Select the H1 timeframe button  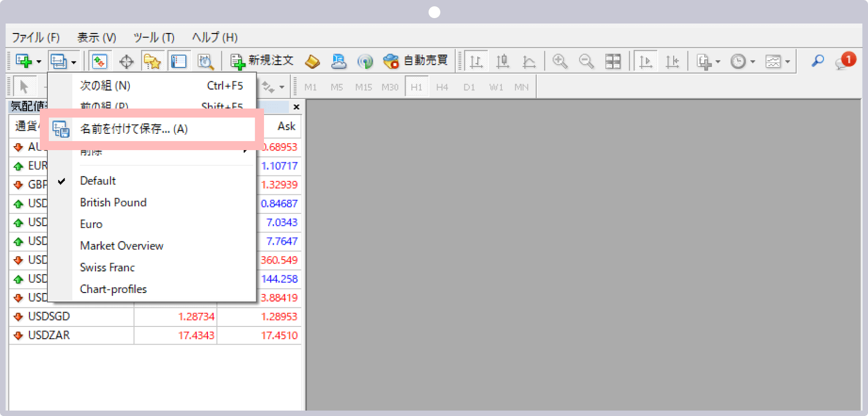click(x=416, y=87)
